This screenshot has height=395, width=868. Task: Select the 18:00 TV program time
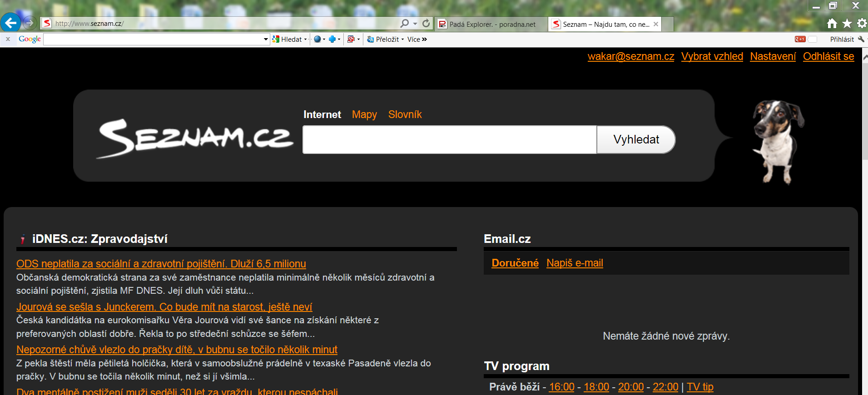596,387
